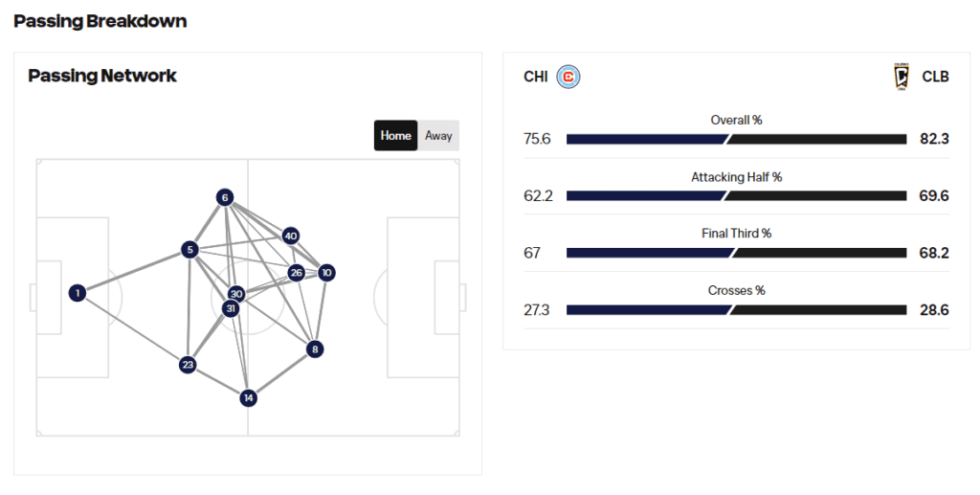Click player node number 30
Screen dimensions: 980x495
coord(235,293)
